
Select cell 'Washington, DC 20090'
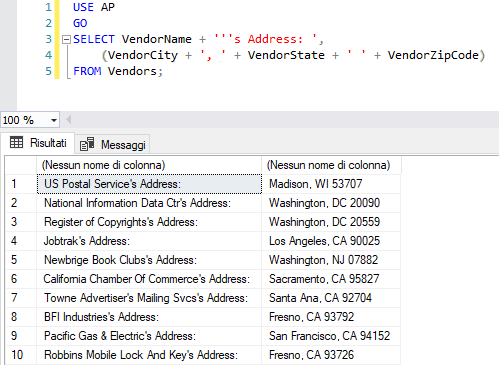(x=331, y=203)
